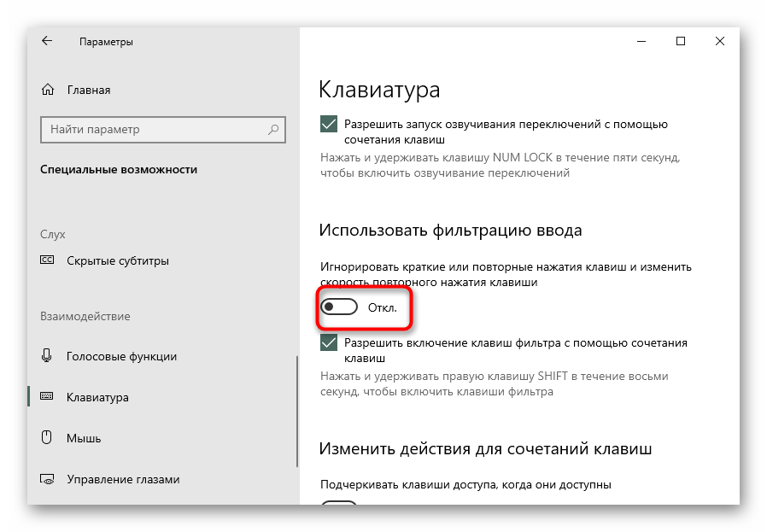Click the back arrow icon
The image size is (767, 532).
46,41
